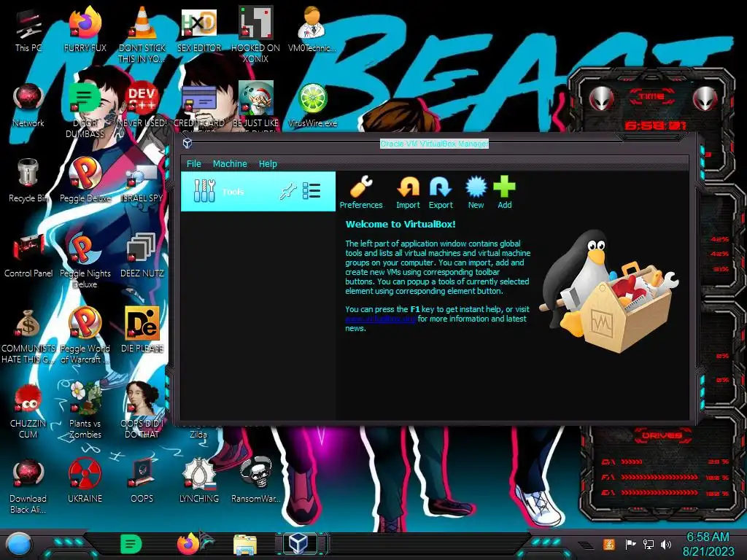The height and width of the screenshot is (560, 747).
Task: Open the Action Center flag icon
Action: pos(630,544)
